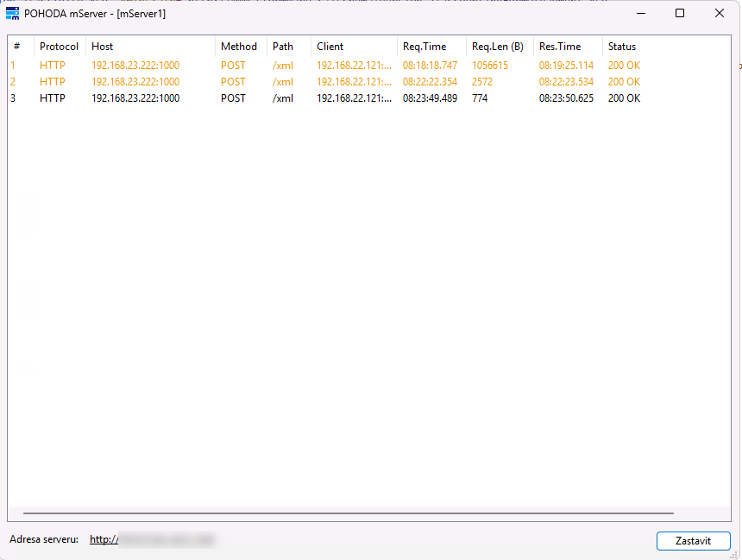Sort by the Req.Time column header

point(424,47)
